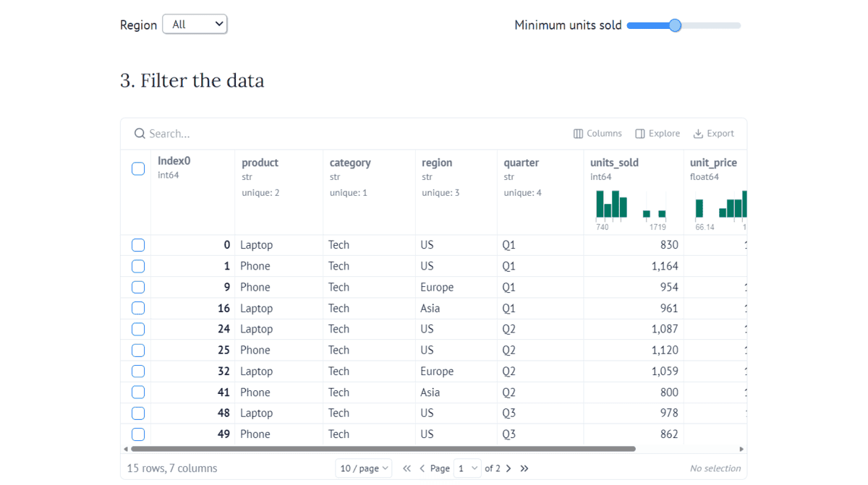The image size is (868, 485).
Task: Click the 862 units_sold cell
Action: tap(634, 434)
